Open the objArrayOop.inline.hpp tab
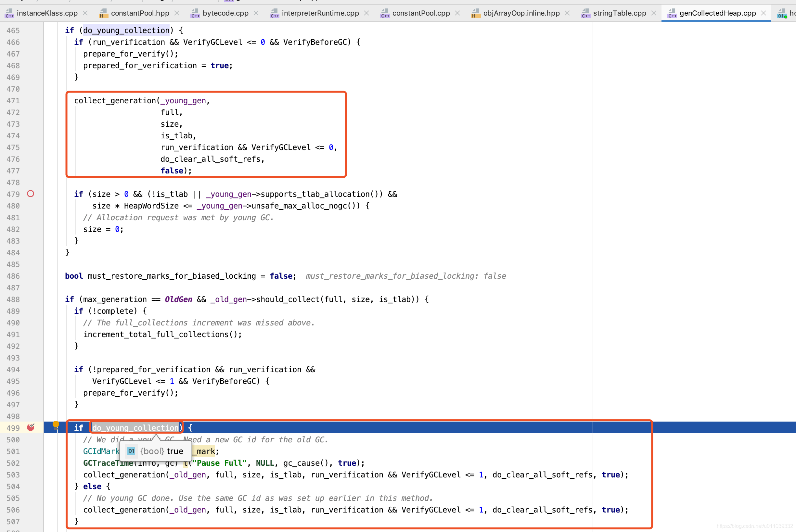 pyautogui.click(x=521, y=13)
